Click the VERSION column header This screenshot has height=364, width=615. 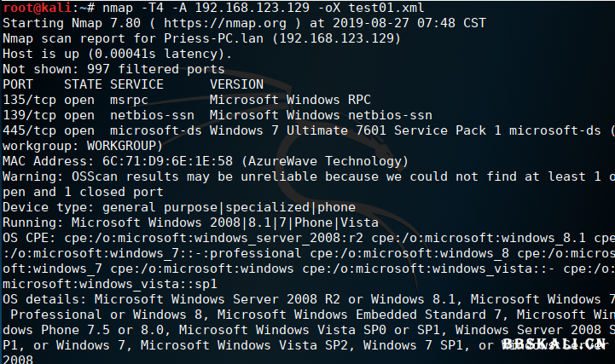click(236, 84)
